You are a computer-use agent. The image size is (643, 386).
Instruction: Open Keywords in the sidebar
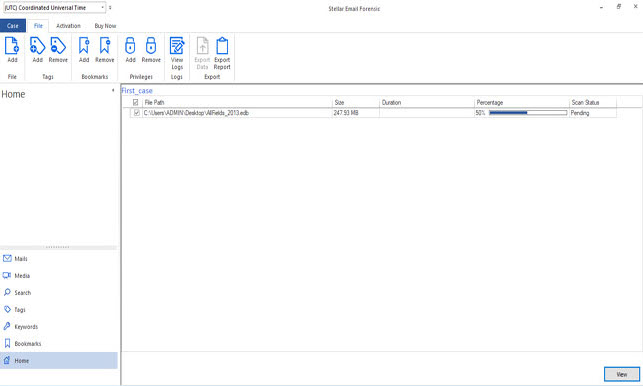[59, 327]
